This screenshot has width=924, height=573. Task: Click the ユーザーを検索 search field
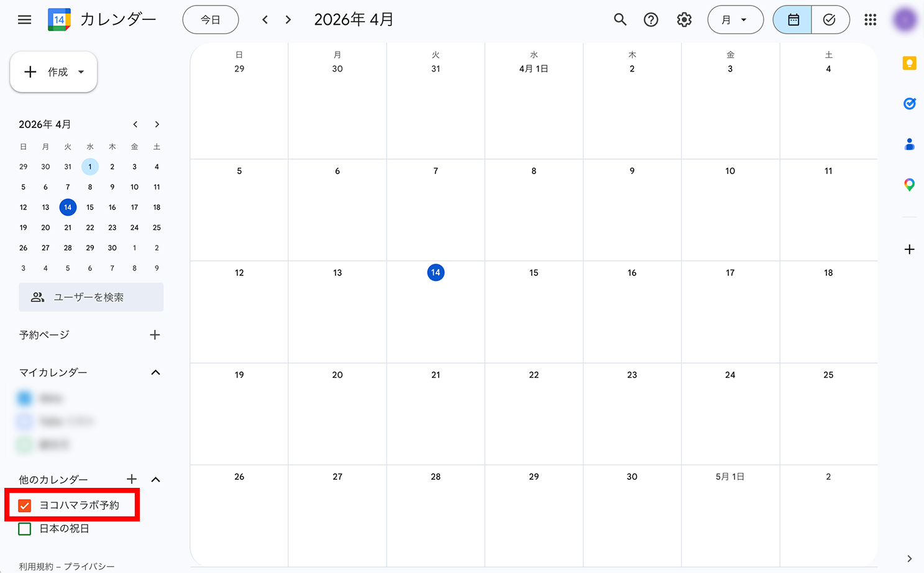(91, 297)
